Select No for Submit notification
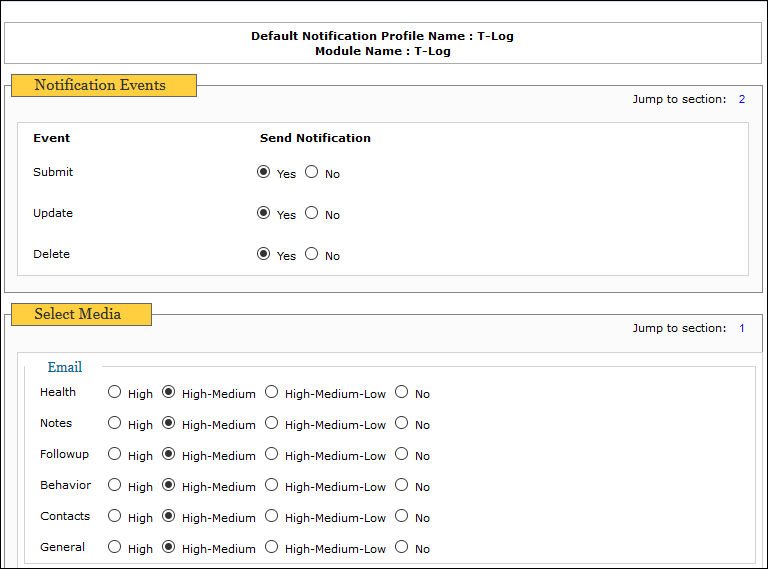The width and height of the screenshot is (768, 569). coord(312,172)
